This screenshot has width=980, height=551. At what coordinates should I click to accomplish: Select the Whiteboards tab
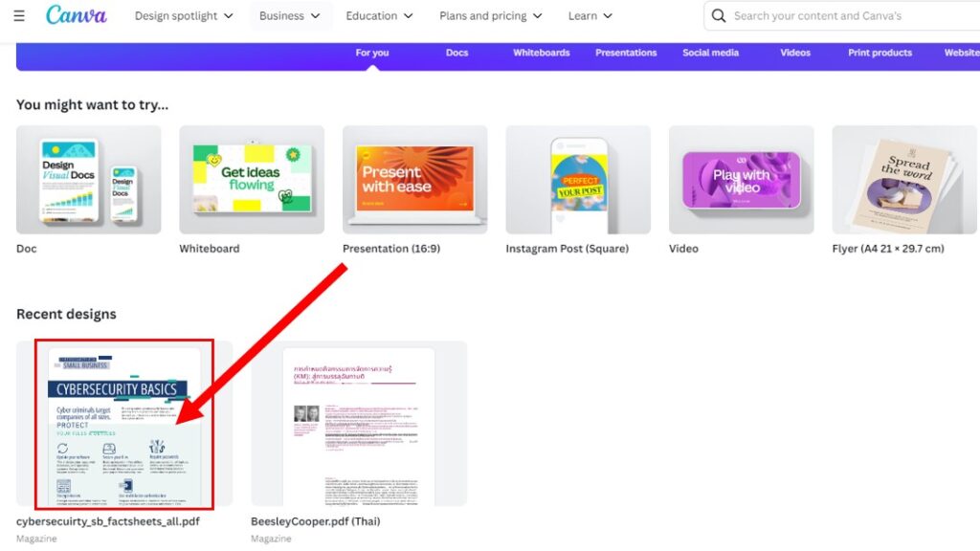point(541,53)
